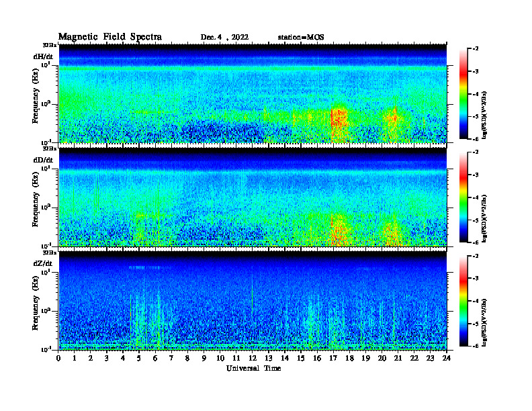Click the "station=MOS" label
Image resolution: width=532 pixels, height=411 pixels.
pyautogui.click(x=301, y=38)
